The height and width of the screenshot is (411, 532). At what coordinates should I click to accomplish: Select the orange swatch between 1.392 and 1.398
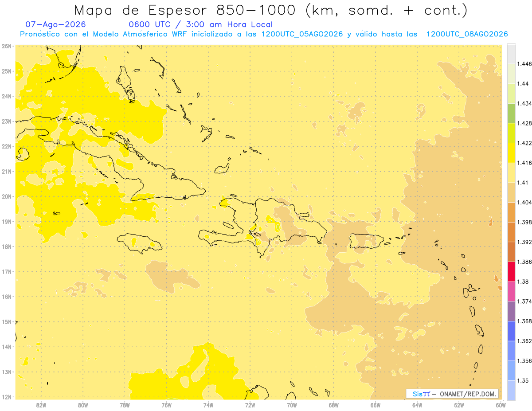click(x=511, y=232)
